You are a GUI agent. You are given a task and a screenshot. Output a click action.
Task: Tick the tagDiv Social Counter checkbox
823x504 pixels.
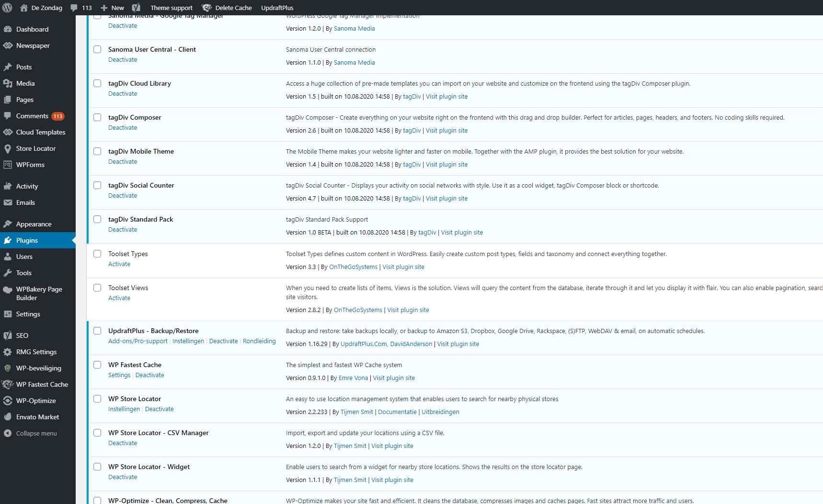[x=97, y=185]
